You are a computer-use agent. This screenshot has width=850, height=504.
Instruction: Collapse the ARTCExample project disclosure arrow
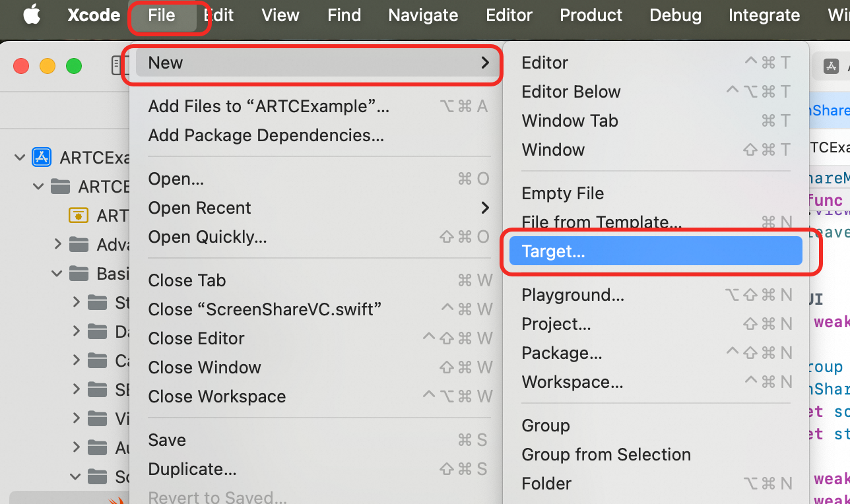tap(20, 157)
